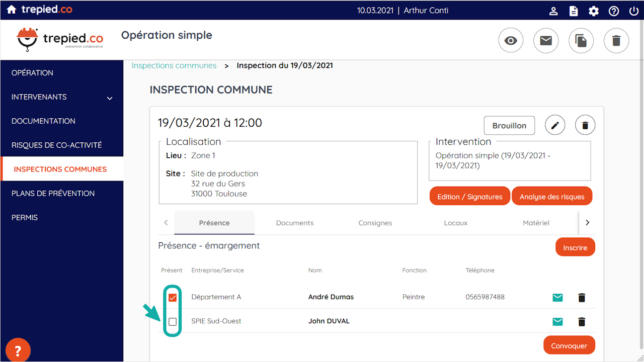Viewport: 644px width, 362px height.
Task: Click the home icon in top bar
Action: (x=12, y=10)
